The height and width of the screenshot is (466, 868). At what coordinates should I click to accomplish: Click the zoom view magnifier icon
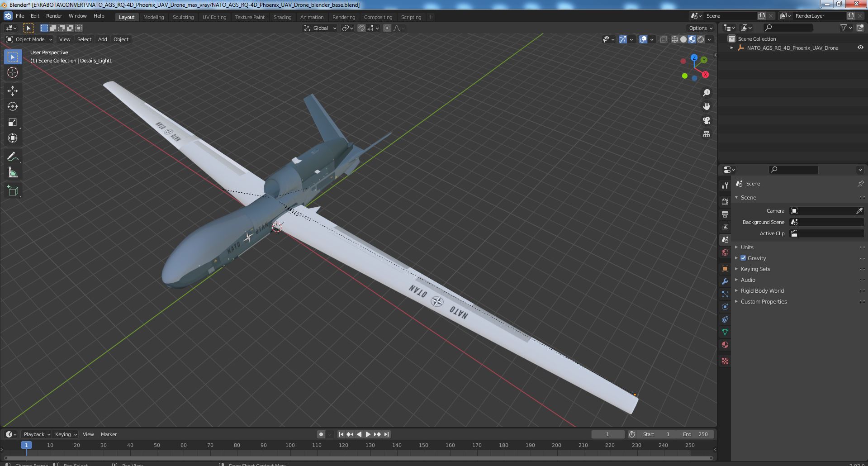point(707,93)
